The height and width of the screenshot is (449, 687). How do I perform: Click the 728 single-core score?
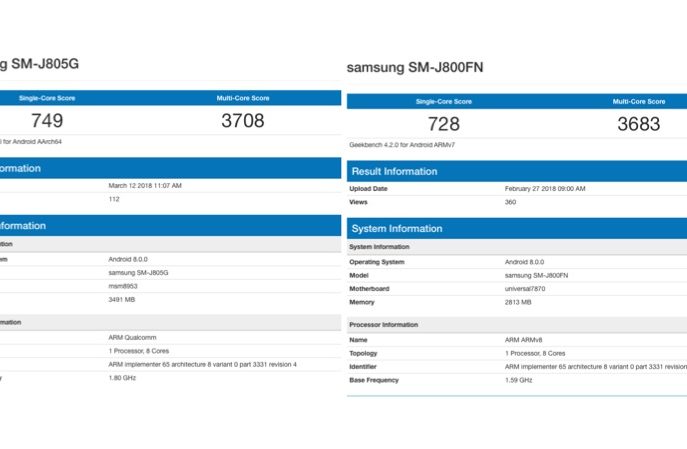click(443, 124)
